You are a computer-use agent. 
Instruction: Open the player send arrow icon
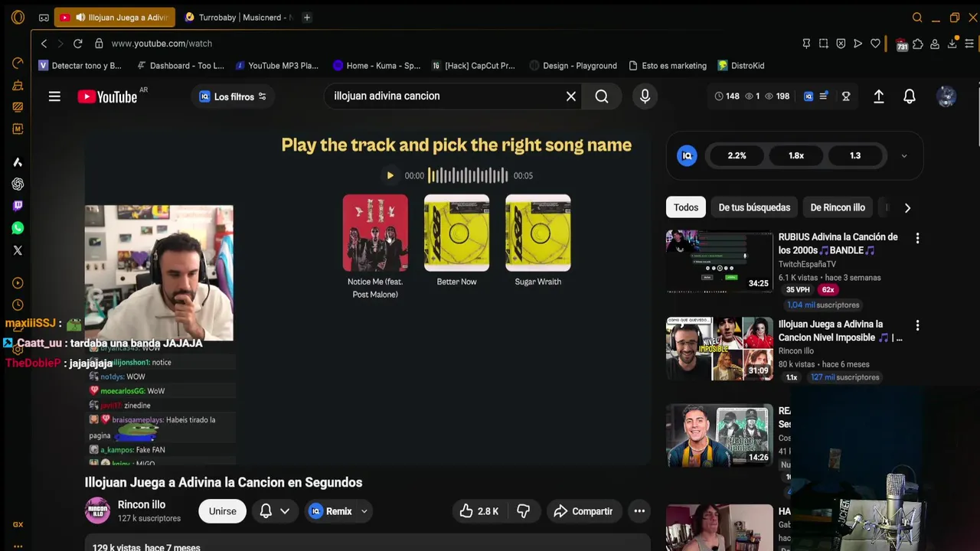857,44
